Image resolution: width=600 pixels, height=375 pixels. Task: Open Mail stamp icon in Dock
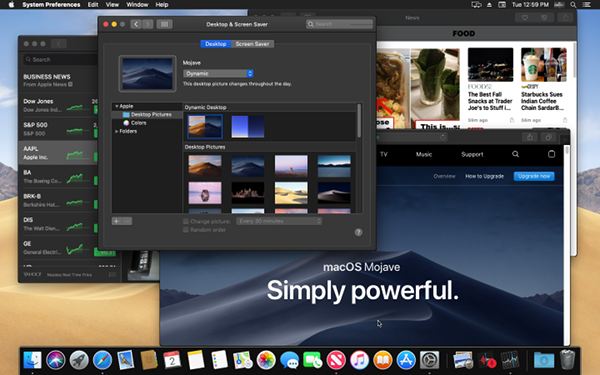(126, 360)
